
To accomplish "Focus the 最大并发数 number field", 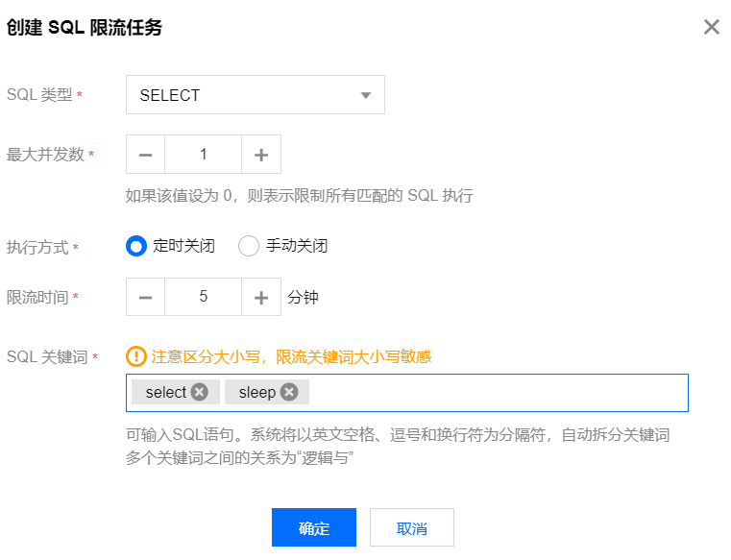I will pyautogui.click(x=204, y=155).
